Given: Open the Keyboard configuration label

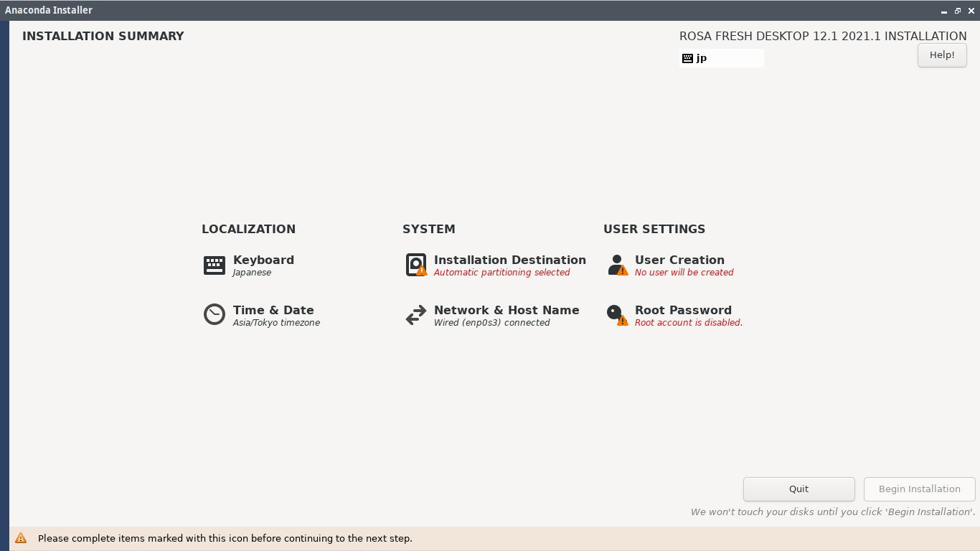Looking at the screenshot, I should point(263,260).
